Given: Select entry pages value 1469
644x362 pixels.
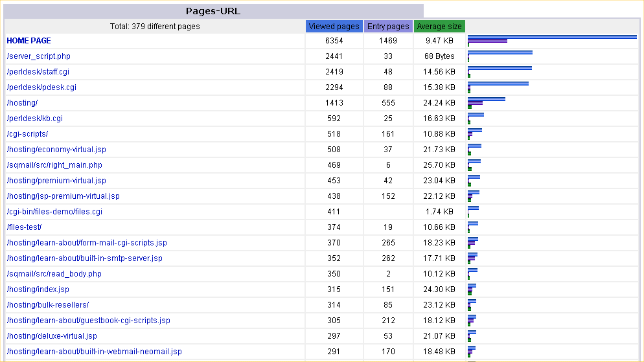Looking at the screenshot, I should [388, 41].
